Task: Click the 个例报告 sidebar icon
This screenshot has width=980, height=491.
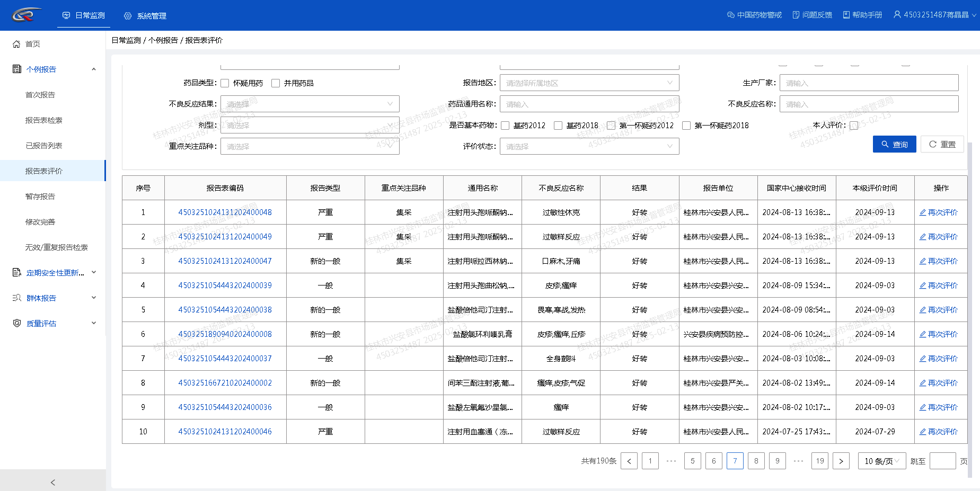Action: tap(16, 69)
